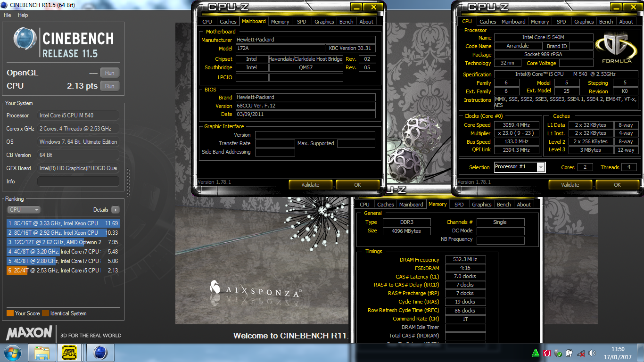Open CPU tab in Memory CPU-Z window

tap(364, 205)
